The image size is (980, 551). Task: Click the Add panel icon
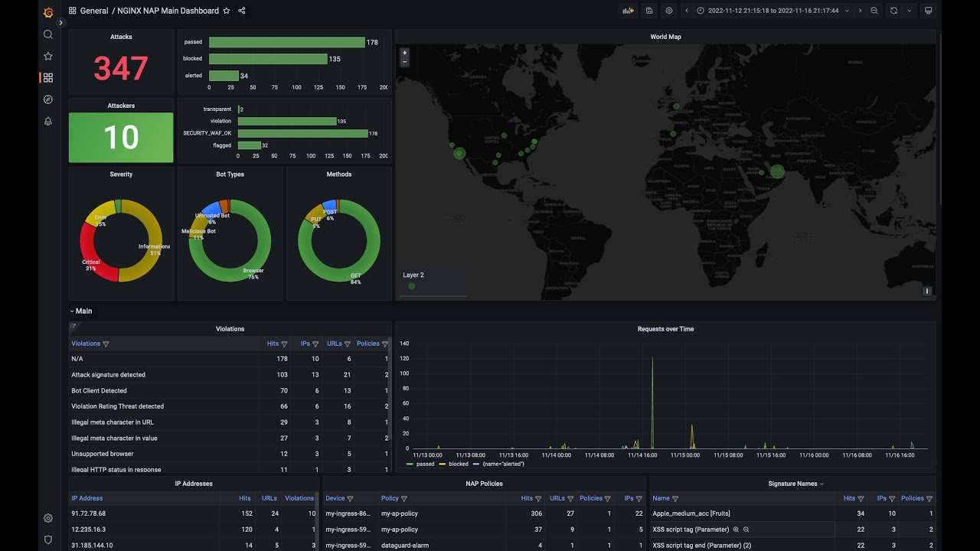pos(629,11)
